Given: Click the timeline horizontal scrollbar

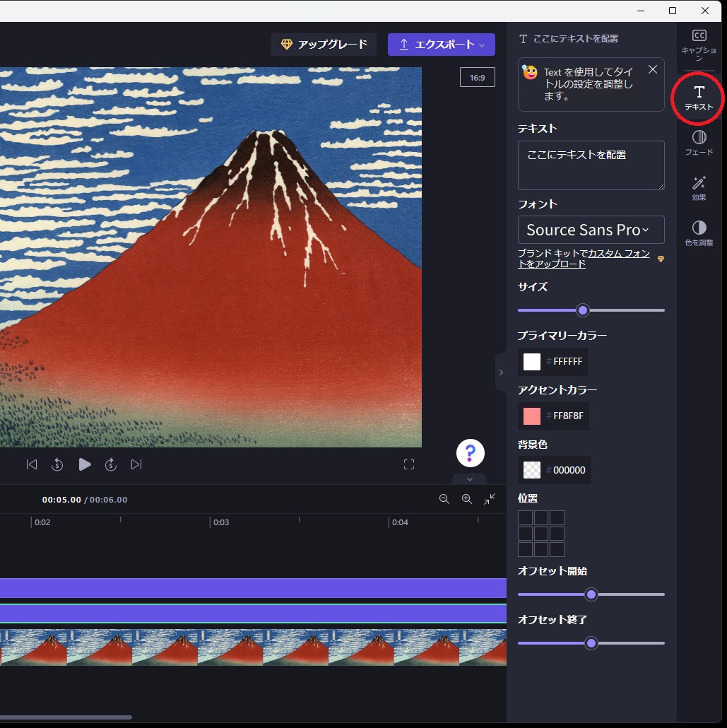Looking at the screenshot, I should [66, 717].
